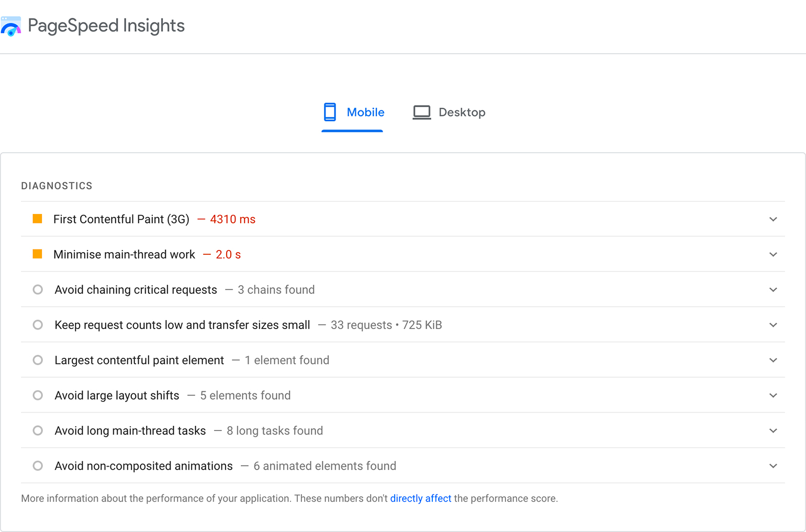The image size is (806, 532).
Task: Open the 'directly affect' link
Action: [420, 499]
